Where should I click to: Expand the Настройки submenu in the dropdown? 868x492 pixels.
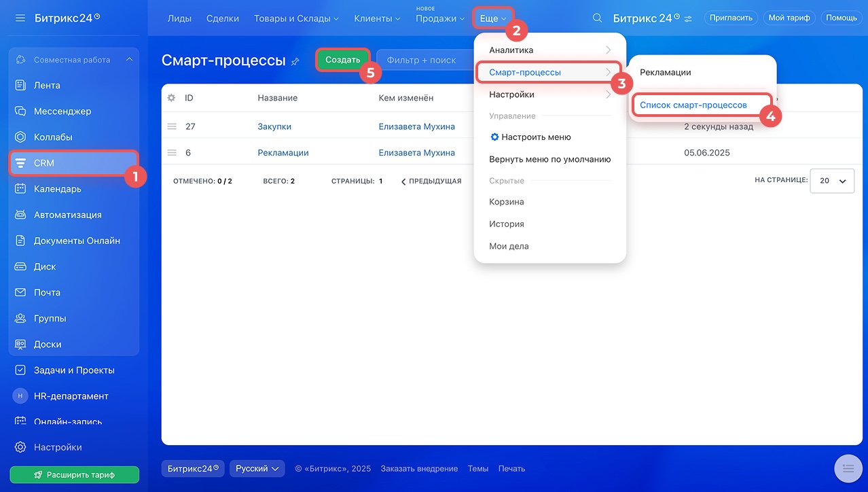coord(549,94)
